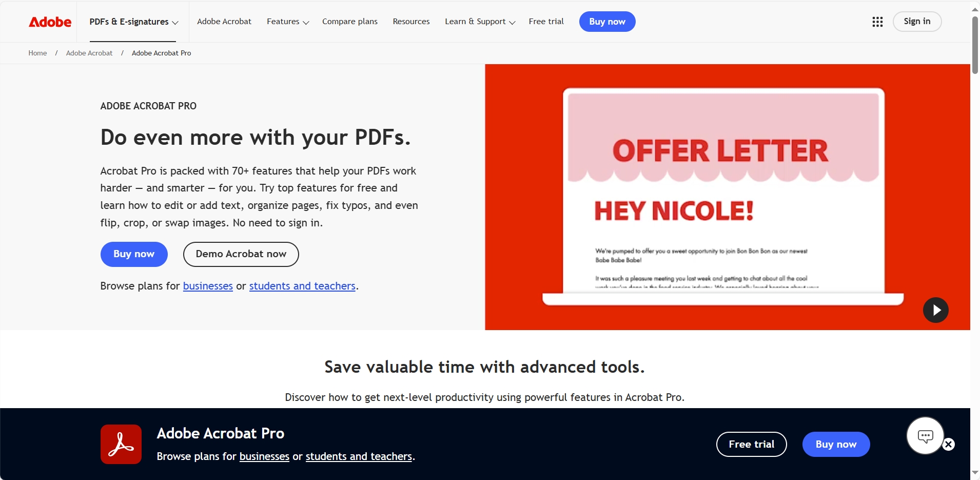Expand Learn & Support dropdown
The width and height of the screenshot is (980, 480).
(480, 22)
